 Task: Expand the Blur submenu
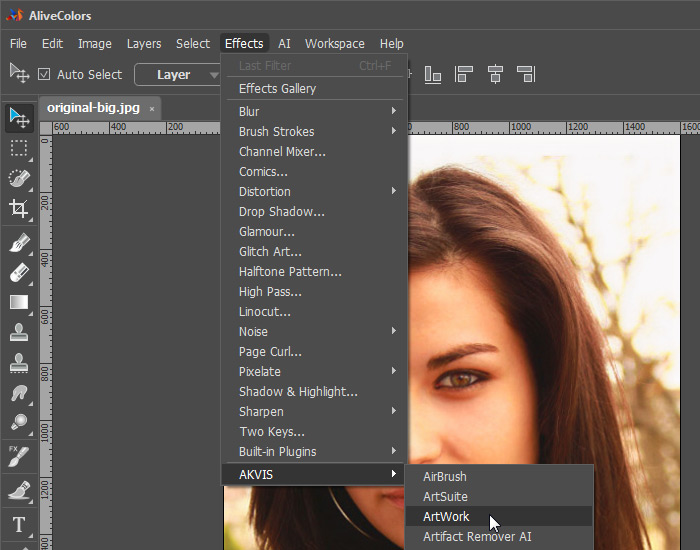[315, 111]
